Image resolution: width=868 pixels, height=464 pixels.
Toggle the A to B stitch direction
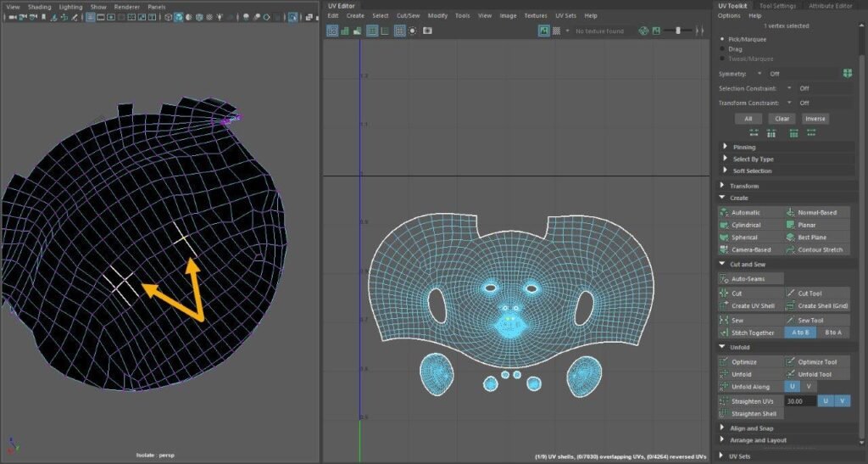tap(800, 333)
